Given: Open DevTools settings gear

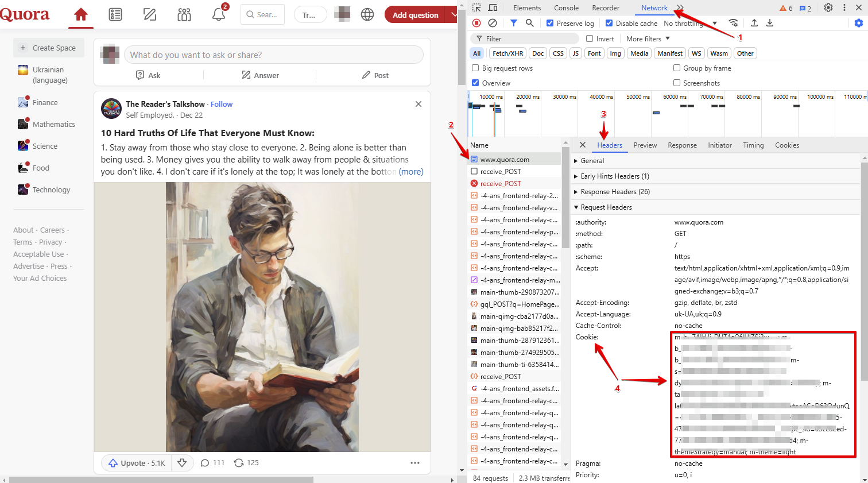Looking at the screenshot, I should point(828,7).
